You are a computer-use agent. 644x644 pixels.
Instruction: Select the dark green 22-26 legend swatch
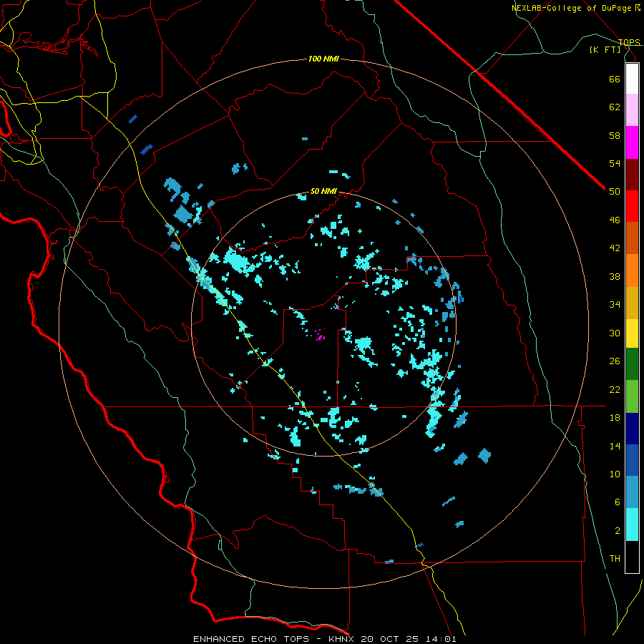(x=632, y=364)
